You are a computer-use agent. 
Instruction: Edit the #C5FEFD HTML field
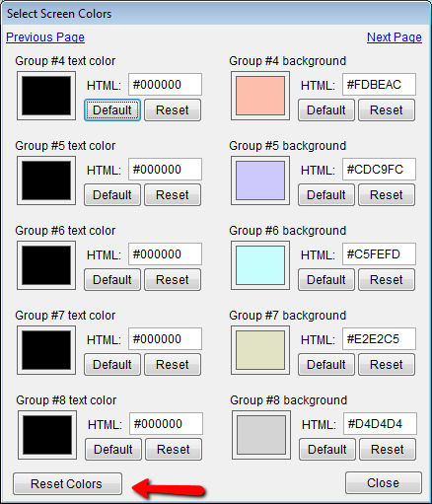coord(379,254)
